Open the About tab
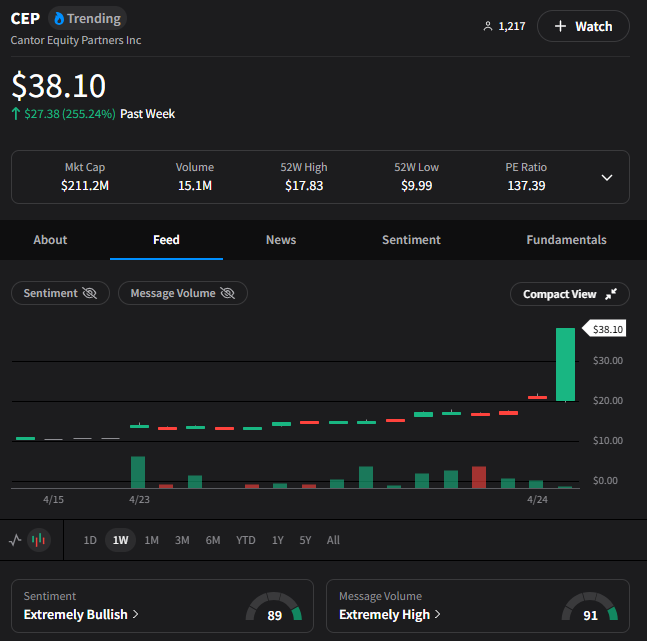Image resolution: width=647 pixels, height=641 pixels. tap(50, 240)
